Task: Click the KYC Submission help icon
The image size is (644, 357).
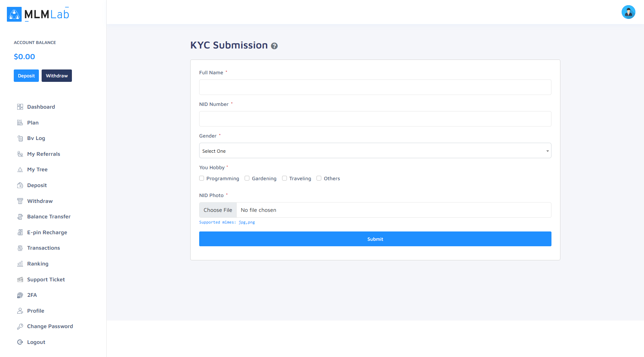Action: pyautogui.click(x=274, y=46)
